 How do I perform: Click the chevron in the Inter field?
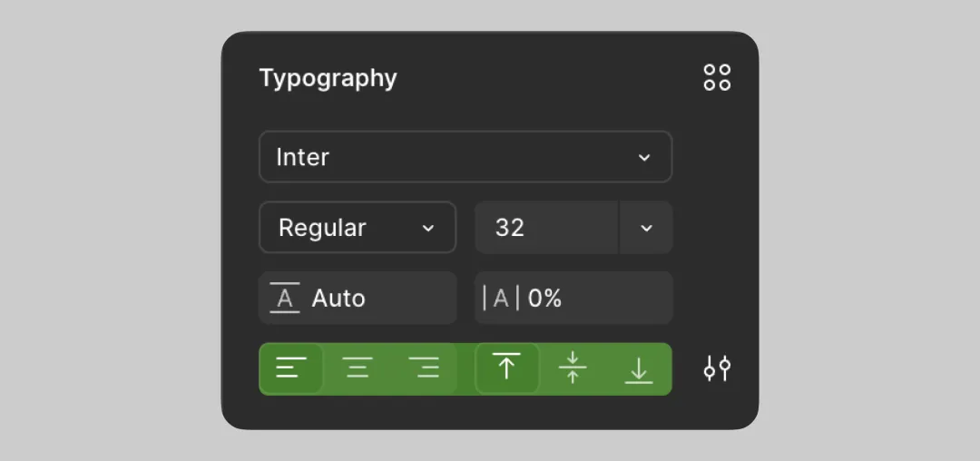pos(644,157)
